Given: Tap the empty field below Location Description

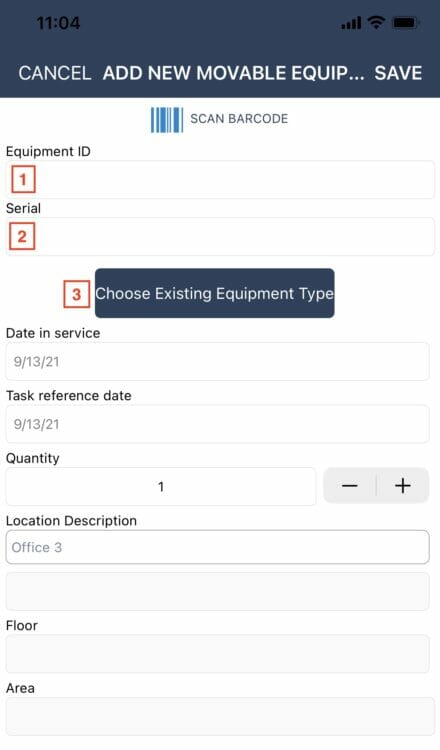Looking at the screenshot, I should [217, 591].
